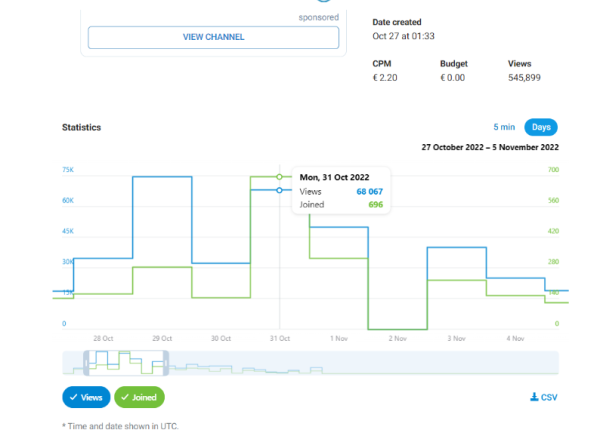The height and width of the screenshot is (439, 600).
Task: Click the VIEW CHANNEL button
Action: [213, 37]
